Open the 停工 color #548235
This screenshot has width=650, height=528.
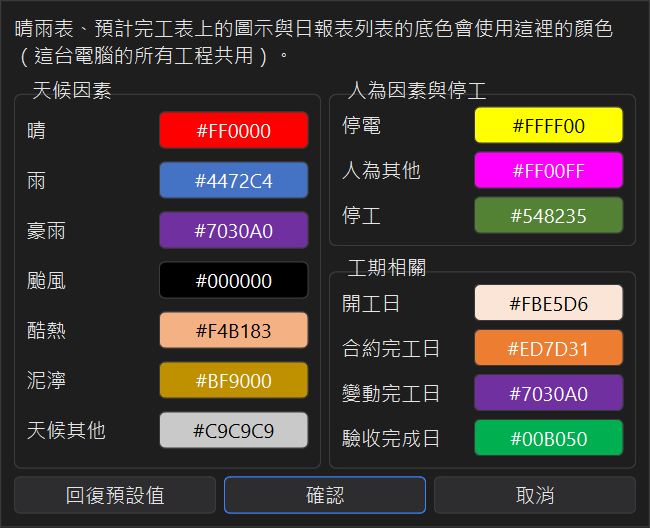(x=548, y=216)
